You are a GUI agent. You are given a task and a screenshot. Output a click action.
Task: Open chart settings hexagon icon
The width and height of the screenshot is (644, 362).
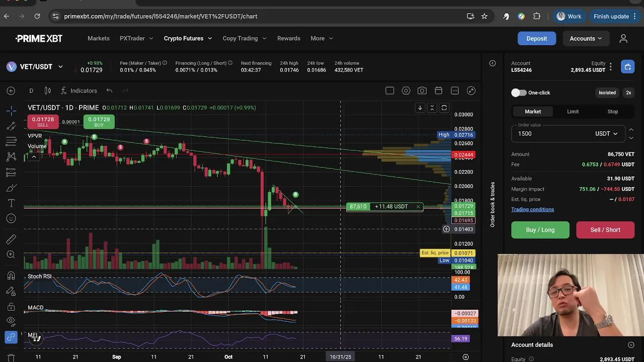(406, 90)
